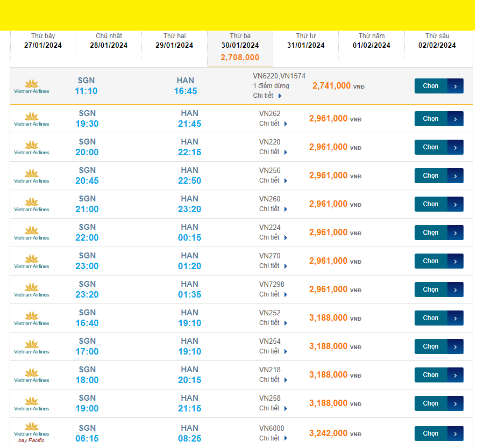Click the 3,242,000 VND price for VN6000
This screenshot has height=448, width=477.
(x=329, y=433)
